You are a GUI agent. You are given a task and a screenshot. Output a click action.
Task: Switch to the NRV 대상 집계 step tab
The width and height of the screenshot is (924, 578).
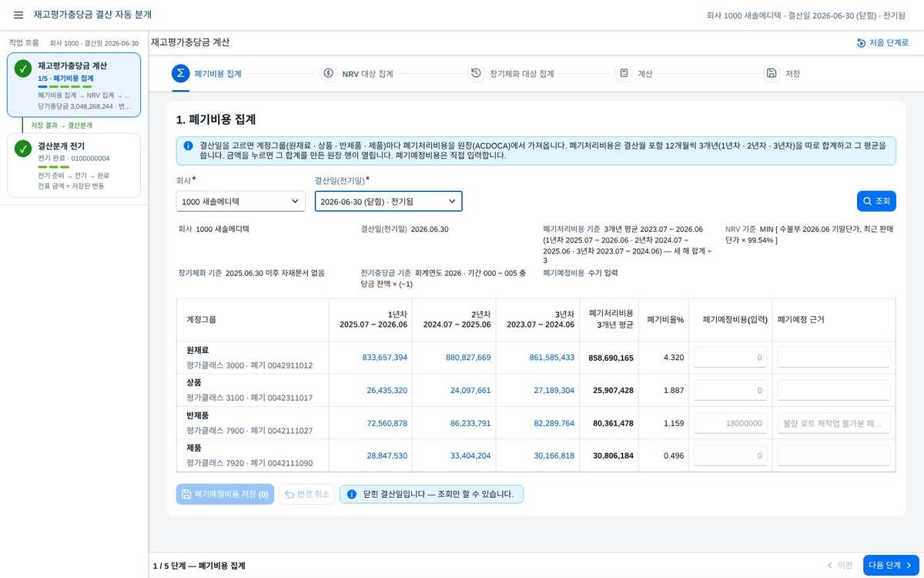[357, 74]
